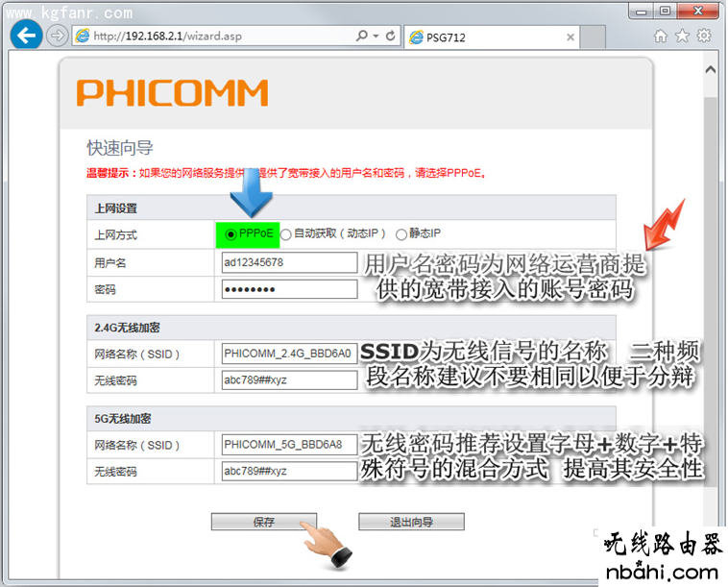Maximize the browser window

tap(666, 12)
